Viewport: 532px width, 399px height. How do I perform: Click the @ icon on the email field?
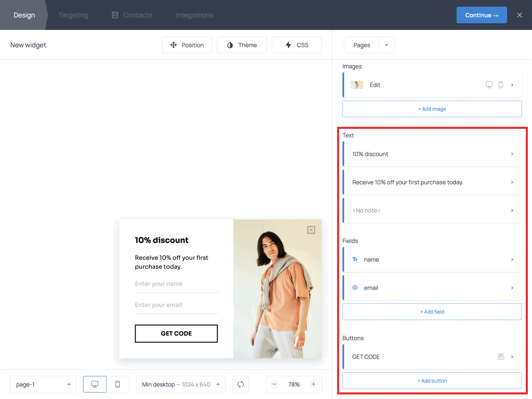pos(355,287)
